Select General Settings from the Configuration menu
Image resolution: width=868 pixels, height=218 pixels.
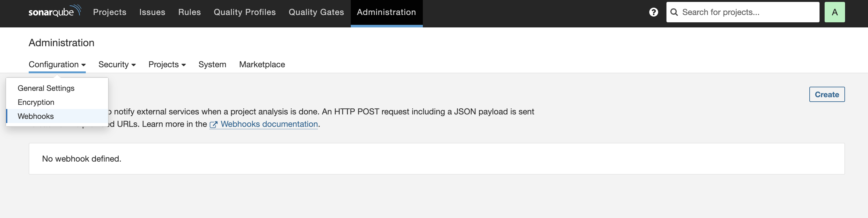click(x=46, y=88)
